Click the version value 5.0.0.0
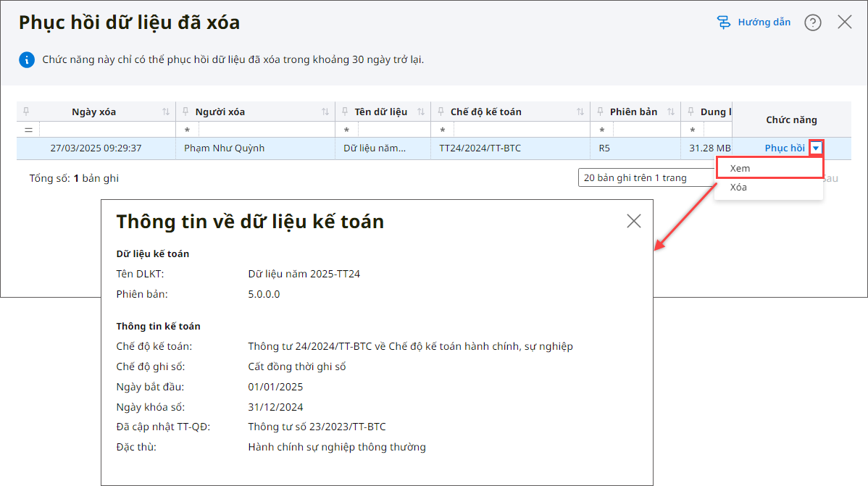This screenshot has width=868, height=486. click(x=264, y=295)
